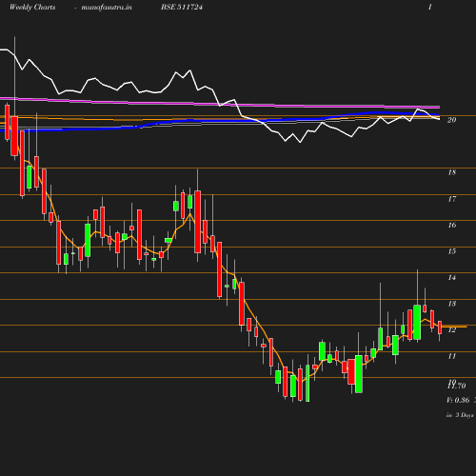The width and height of the screenshot is (476, 476).
Task: Click the price axis label 11
Action: [451, 356]
